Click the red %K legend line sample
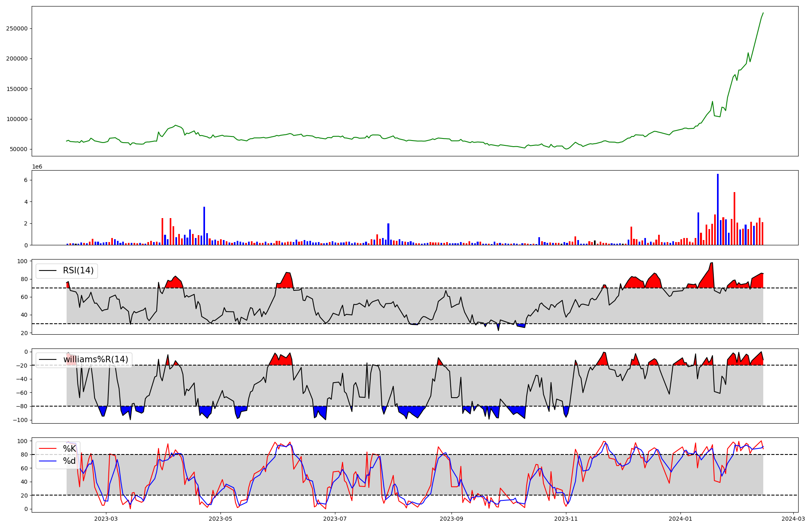This screenshot has width=812, height=528. (48, 449)
